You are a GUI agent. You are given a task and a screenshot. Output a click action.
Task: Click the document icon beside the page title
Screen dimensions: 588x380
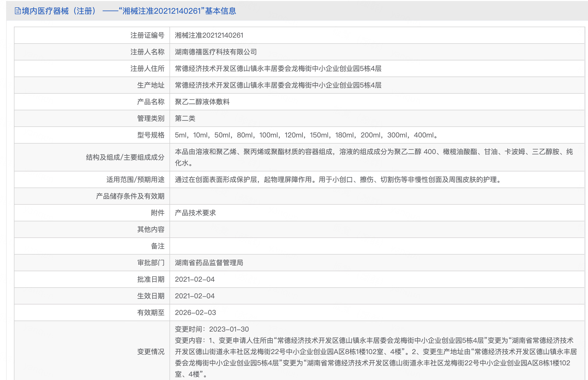[x=18, y=11]
